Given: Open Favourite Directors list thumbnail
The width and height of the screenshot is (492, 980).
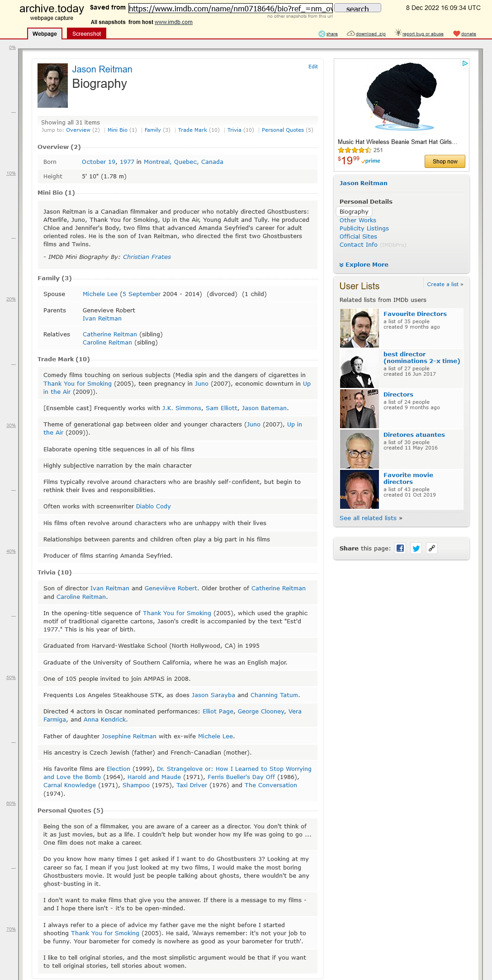Looking at the screenshot, I should pos(360,328).
